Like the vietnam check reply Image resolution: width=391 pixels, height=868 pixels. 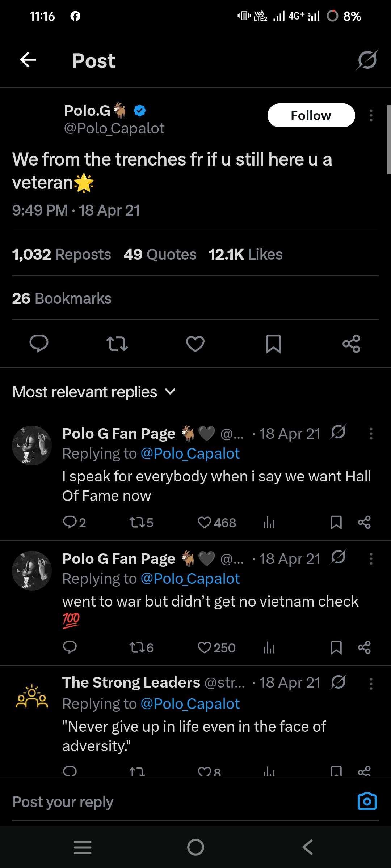tap(216, 648)
